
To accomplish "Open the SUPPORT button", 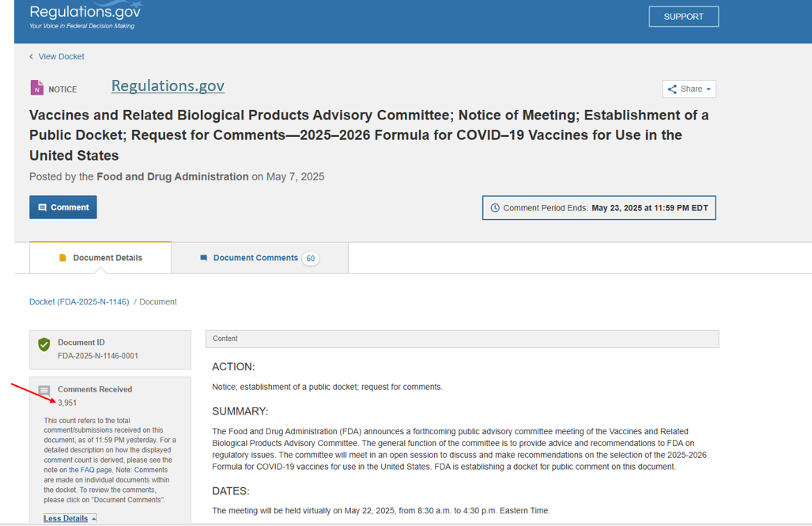I will pyautogui.click(x=684, y=17).
